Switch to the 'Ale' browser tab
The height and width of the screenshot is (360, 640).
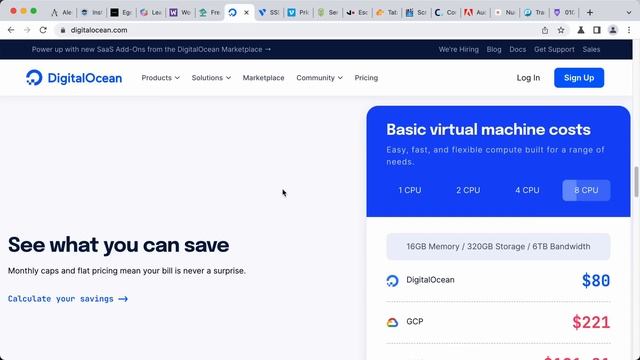tap(62, 13)
